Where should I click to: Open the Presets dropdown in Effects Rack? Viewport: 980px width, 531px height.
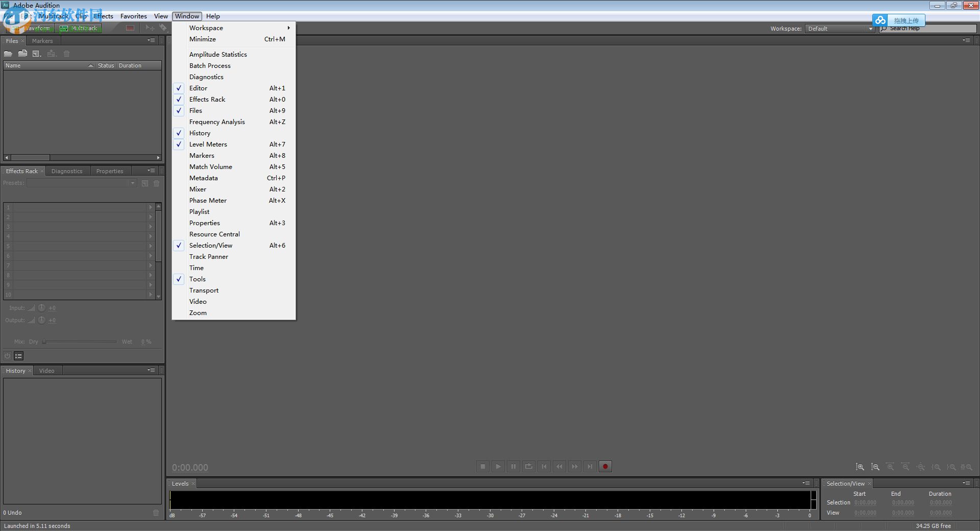point(132,183)
